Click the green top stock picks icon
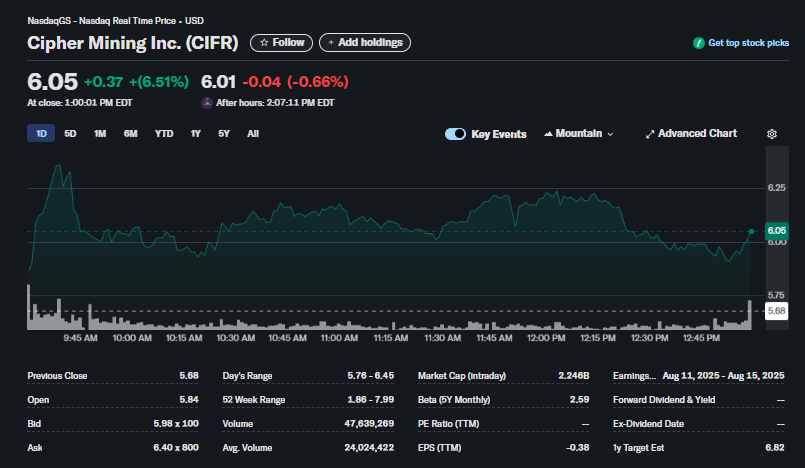This screenshot has width=805, height=468. coord(698,43)
